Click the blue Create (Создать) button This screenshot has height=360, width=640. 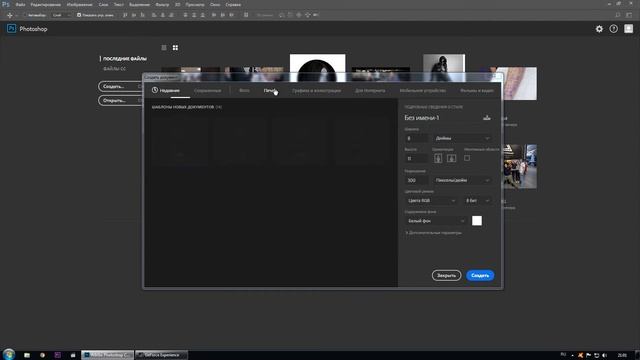480,276
